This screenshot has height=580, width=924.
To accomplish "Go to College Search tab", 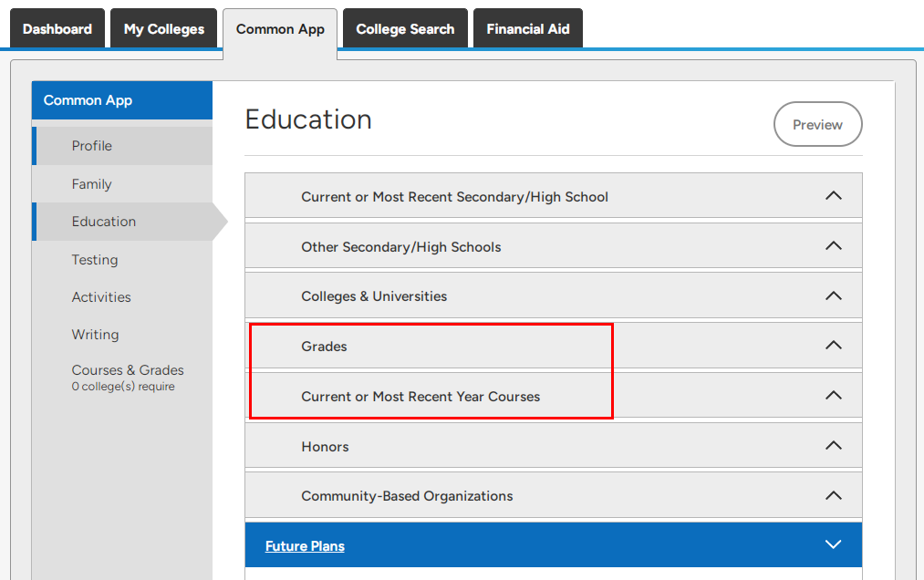I will click(x=405, y=28).
